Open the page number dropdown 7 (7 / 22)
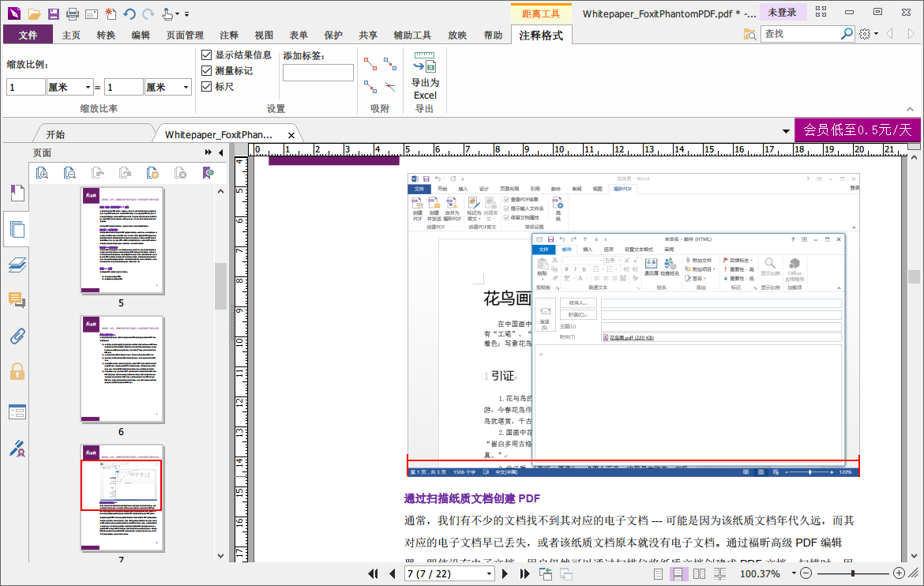Screen dimensions: 924x586 pos(489,573)
